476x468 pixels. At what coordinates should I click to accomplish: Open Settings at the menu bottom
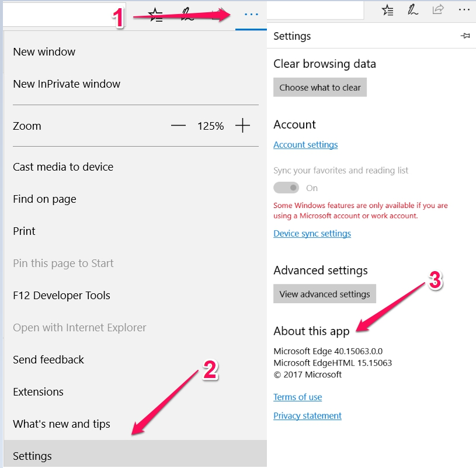(x=135, y=454)
